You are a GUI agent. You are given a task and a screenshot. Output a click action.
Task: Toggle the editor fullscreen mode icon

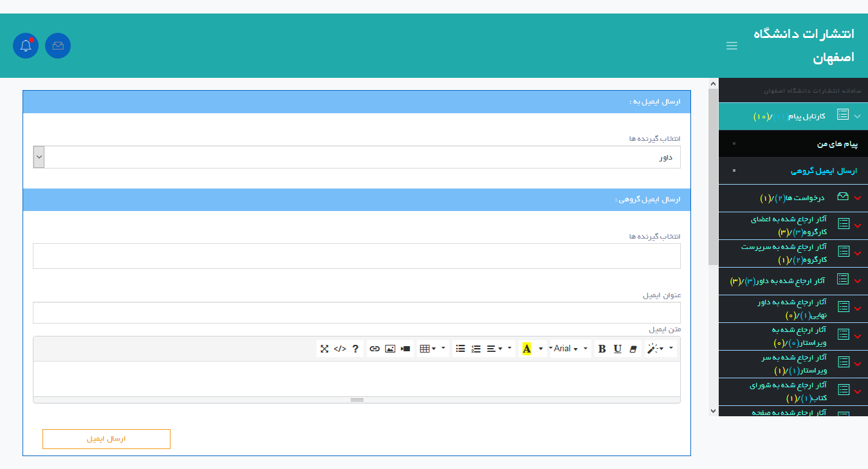pyautogui.click(x=324, y=349)
